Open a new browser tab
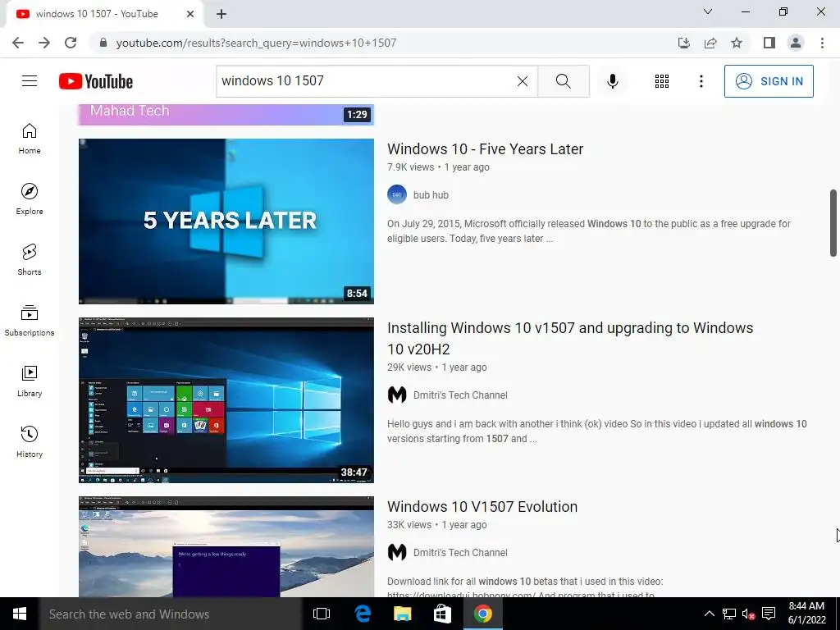The height and width of the screenshot is (630, 840). [x=221, y=14]
